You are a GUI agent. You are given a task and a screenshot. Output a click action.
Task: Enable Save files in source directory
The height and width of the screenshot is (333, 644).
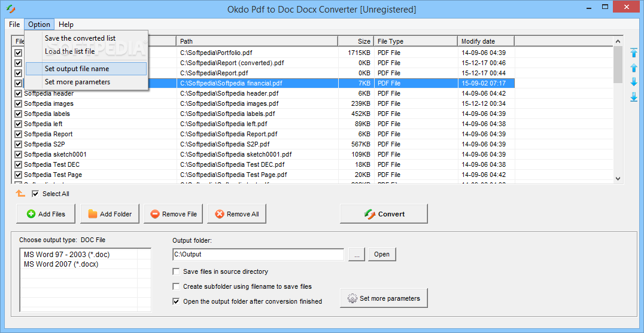pyautogui.click(x=176, y=271)
